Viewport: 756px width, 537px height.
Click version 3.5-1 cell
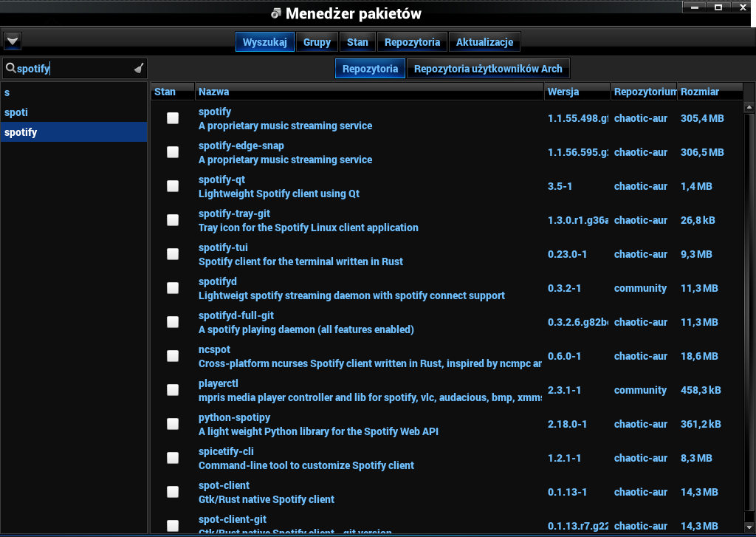click(x=560, y=186)
